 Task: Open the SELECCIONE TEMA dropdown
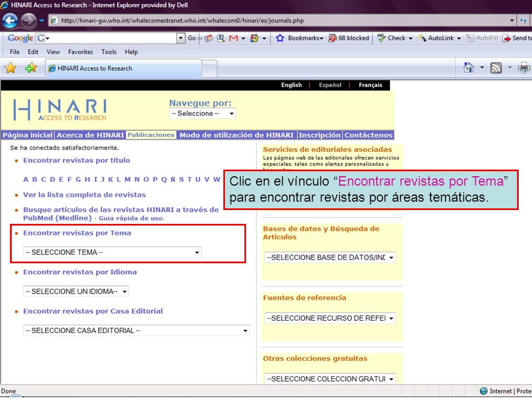tap(112, 253)
